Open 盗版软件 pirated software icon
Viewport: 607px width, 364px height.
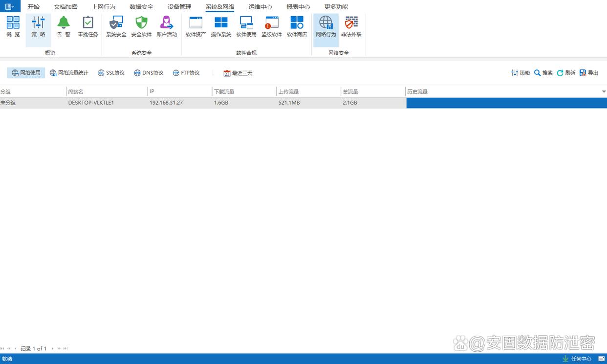(272, 26)
